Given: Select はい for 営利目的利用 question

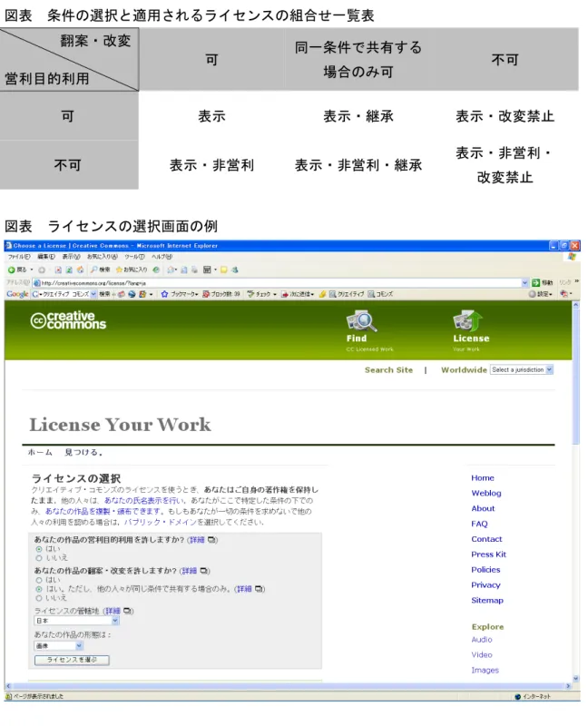Looking at the screenshot, I should (x=39, y=549).
